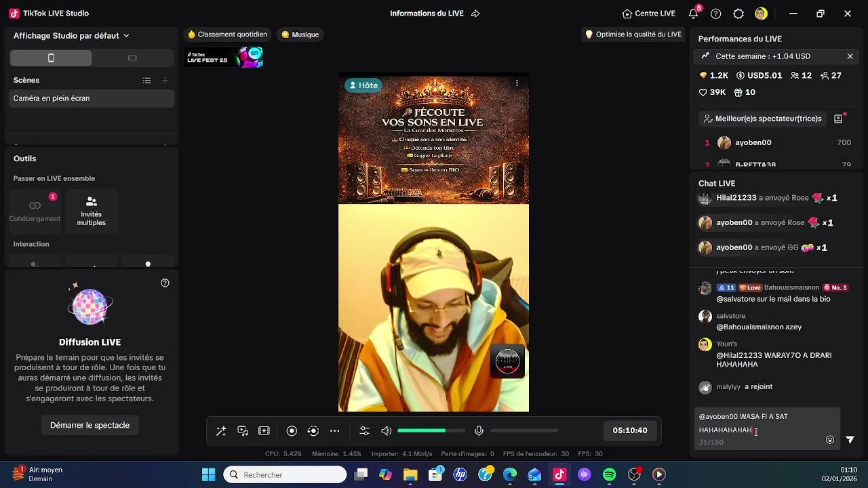
Task: Open the audio mixer settings icon
Action: 365,431
